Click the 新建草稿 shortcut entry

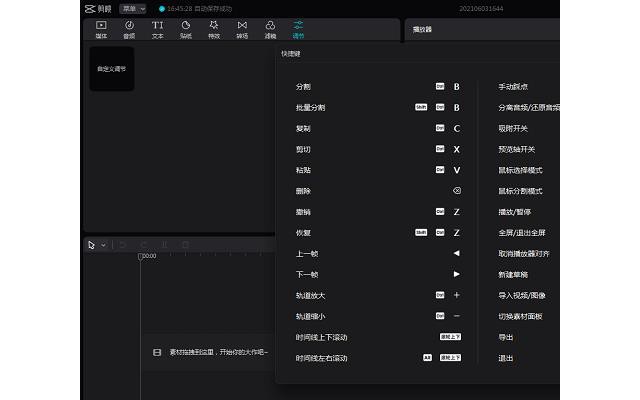coord(513,274)
